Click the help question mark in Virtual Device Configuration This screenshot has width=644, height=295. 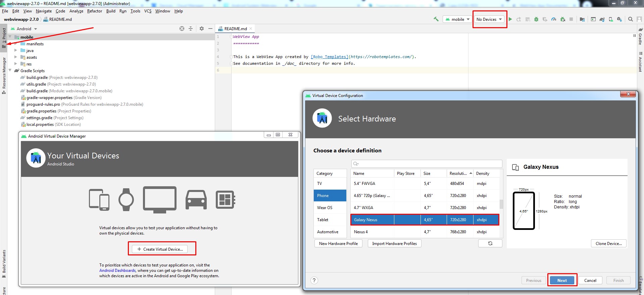(x=314, y=281)
